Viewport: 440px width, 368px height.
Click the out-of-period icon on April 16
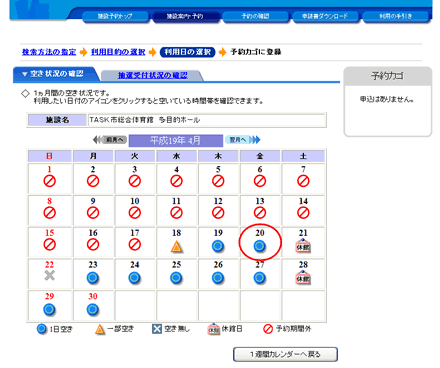pyautogui.click(x=93, y=245)
